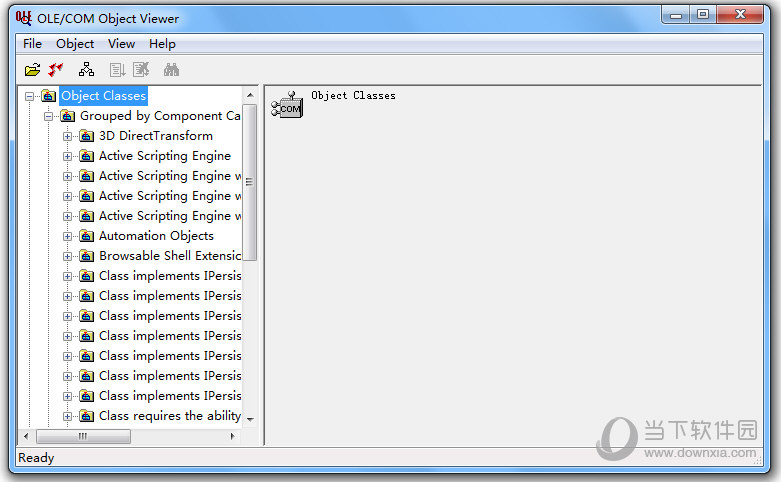Select the Browsable Shell Extensic label
The height and width of the screenshot is (482, 781).
tap(170, 256)
